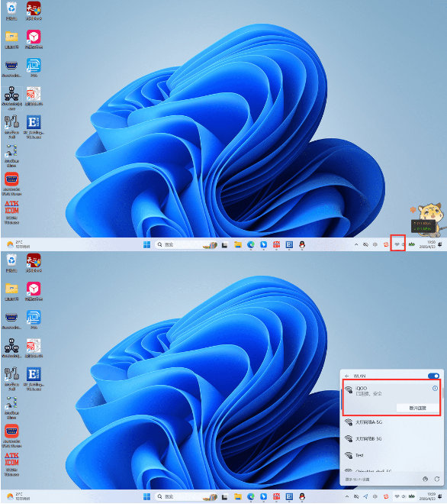Open the iQOO network info icon

435,388
